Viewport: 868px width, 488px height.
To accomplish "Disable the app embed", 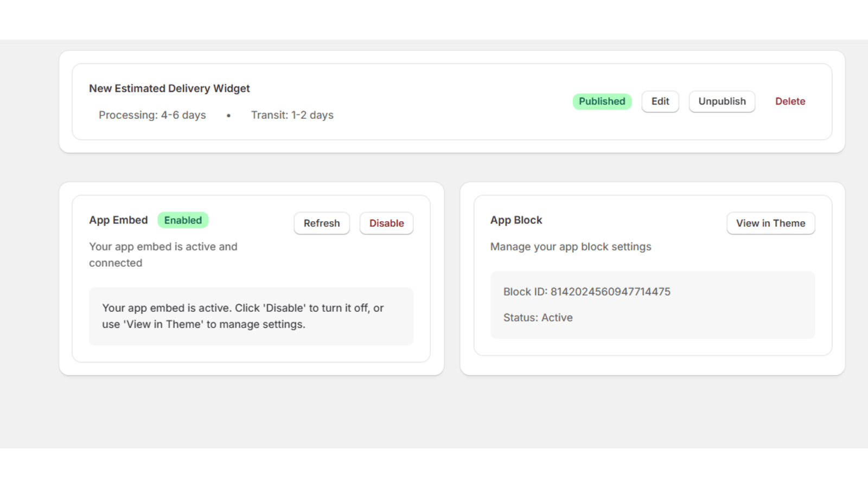I will [386, 223].
